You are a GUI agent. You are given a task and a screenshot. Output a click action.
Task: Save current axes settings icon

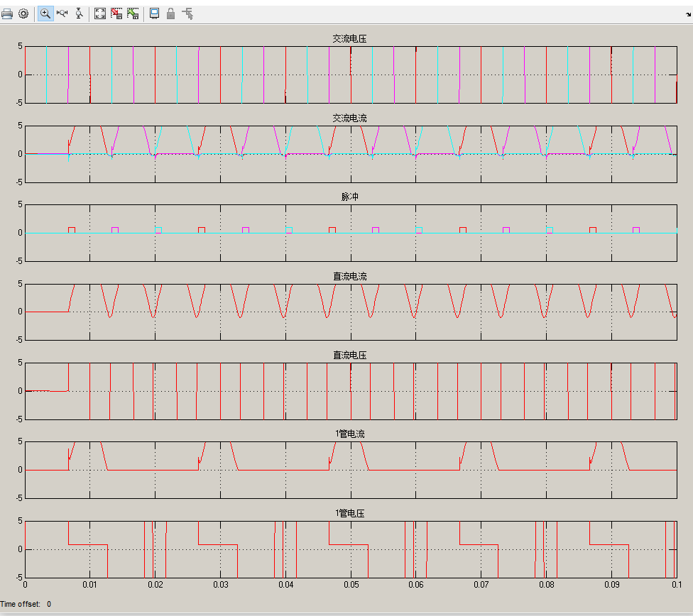coord(116,13)
